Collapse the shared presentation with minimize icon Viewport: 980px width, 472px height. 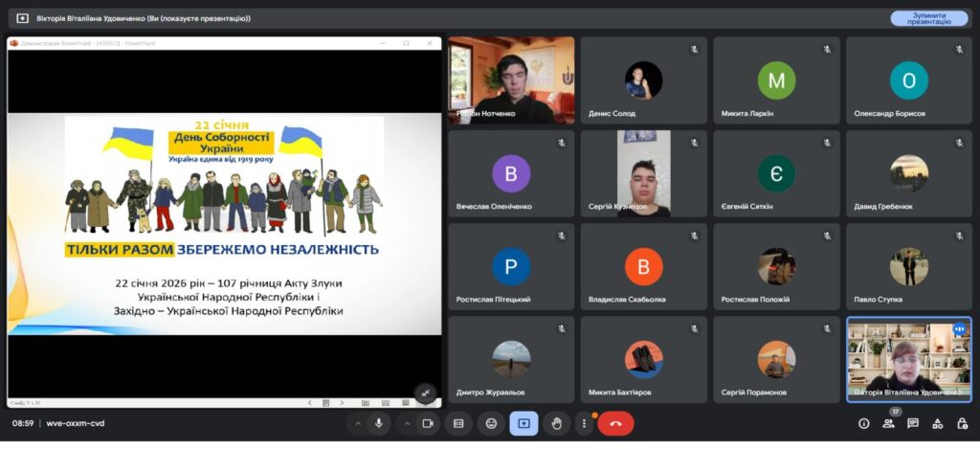click(x=426, y=393)
